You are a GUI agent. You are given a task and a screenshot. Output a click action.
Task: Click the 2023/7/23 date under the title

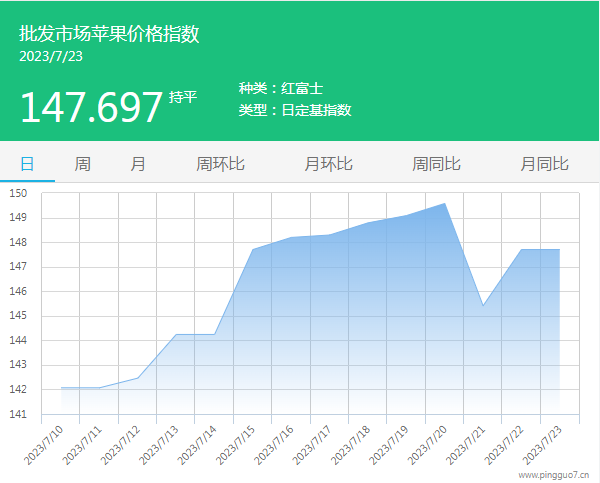(51, 56)
